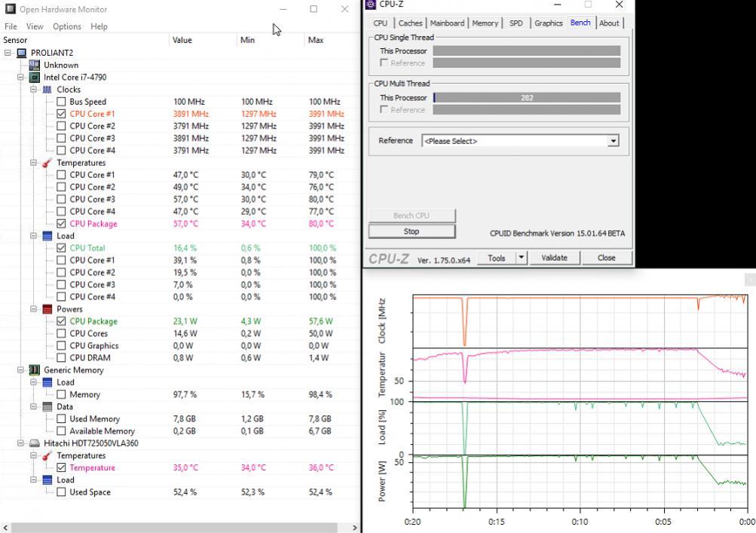Switch to the About tab in CPU-Z

(x=609, y=23)
